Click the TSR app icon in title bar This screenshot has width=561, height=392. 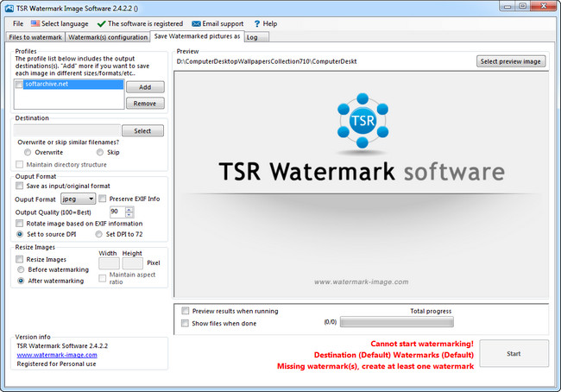tap(9, 8)
